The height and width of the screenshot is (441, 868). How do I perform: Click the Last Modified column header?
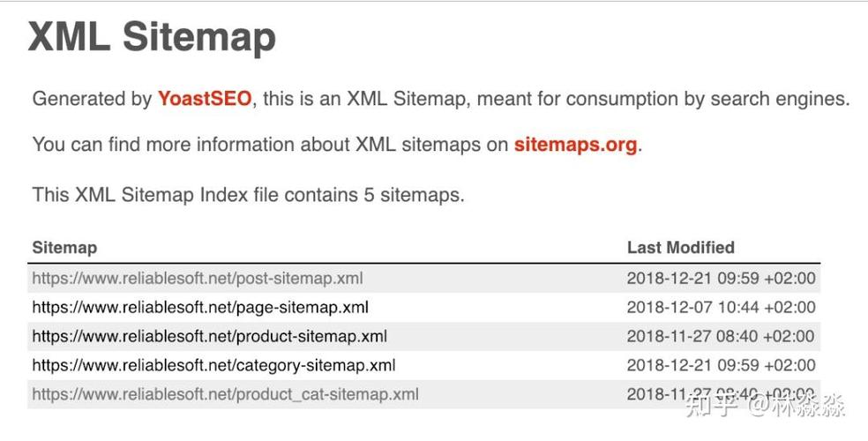pyautogui.click(x=681, y=247)
